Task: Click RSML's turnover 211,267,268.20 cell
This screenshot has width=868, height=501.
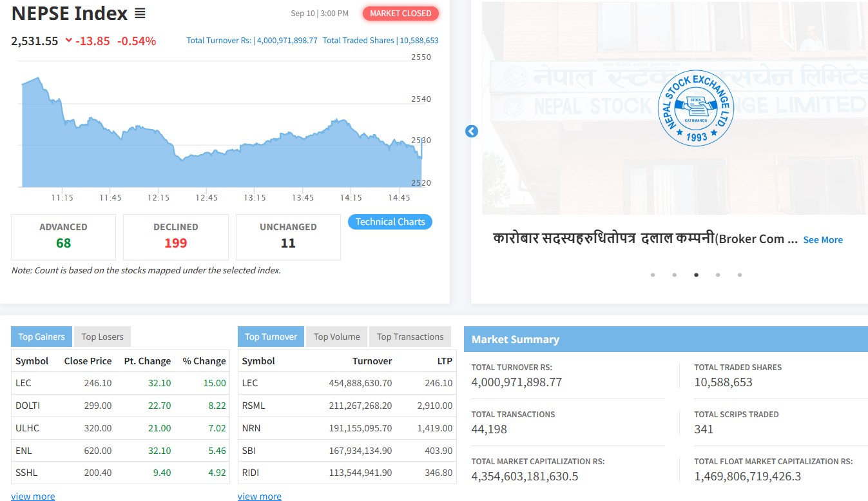Action: (x=360, y=406)
